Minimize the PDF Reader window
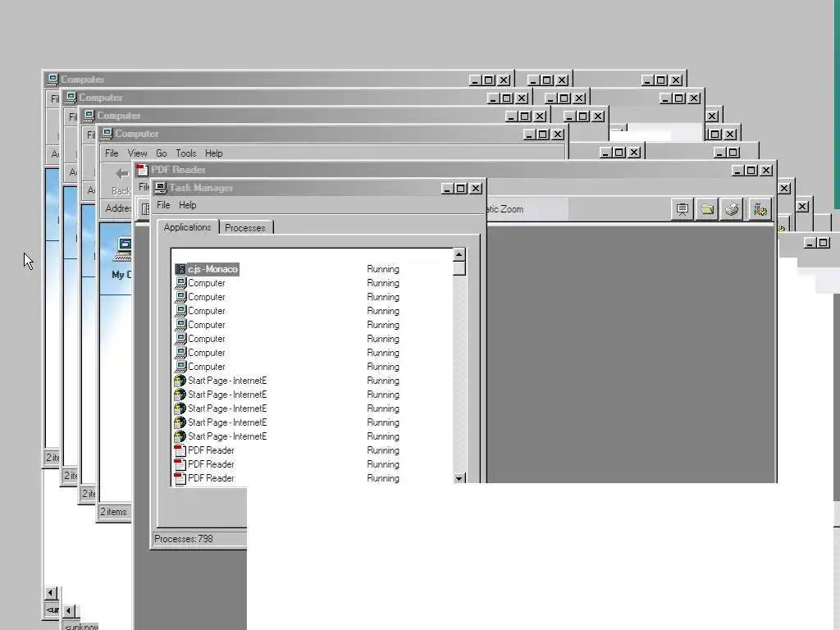 [738, 171]
